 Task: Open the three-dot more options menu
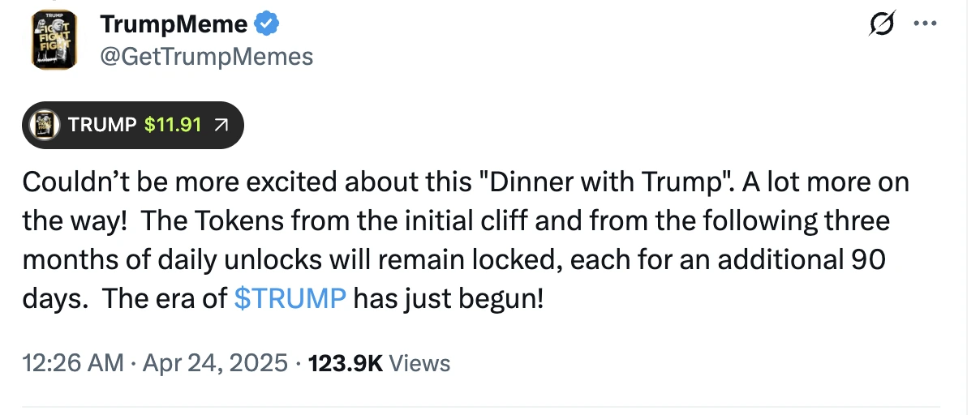tap(926, 24)
